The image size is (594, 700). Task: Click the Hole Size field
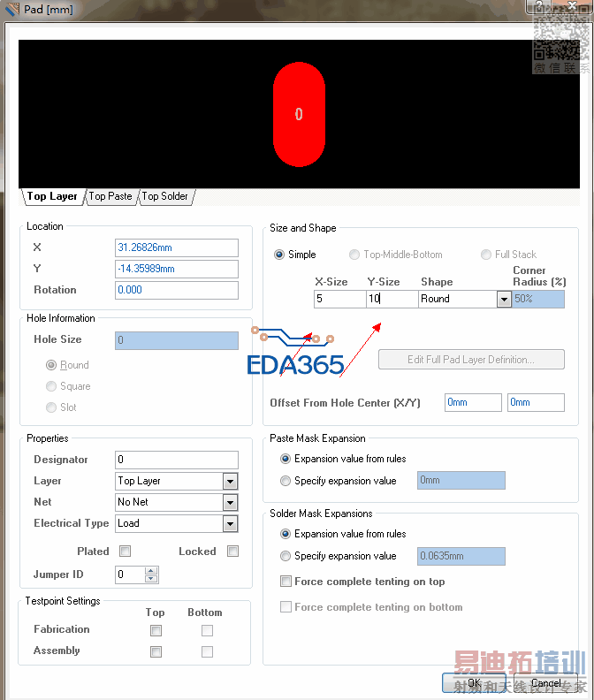(x=177, y=340)
